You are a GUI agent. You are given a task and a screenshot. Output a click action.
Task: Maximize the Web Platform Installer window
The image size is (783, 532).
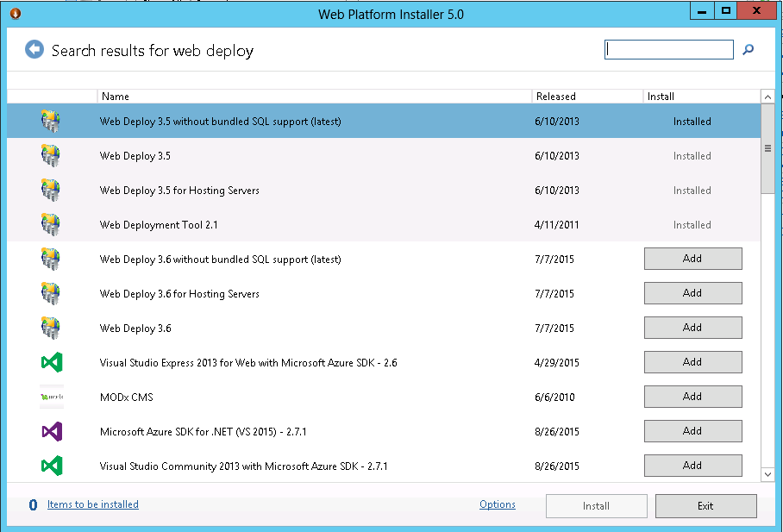click(x=725, y=11)
